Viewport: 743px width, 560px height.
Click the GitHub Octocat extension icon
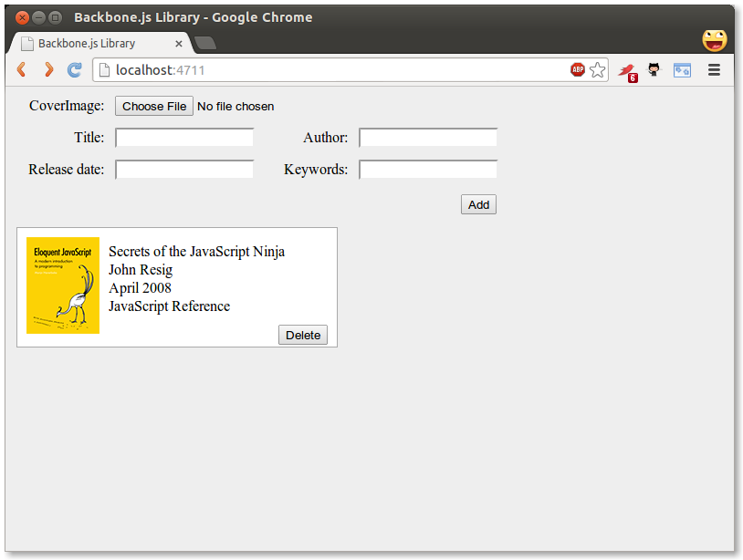coord(654,70)
